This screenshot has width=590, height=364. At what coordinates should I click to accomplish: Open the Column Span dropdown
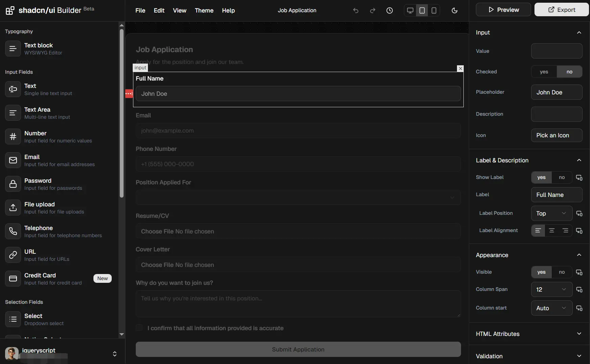[551, 290]
